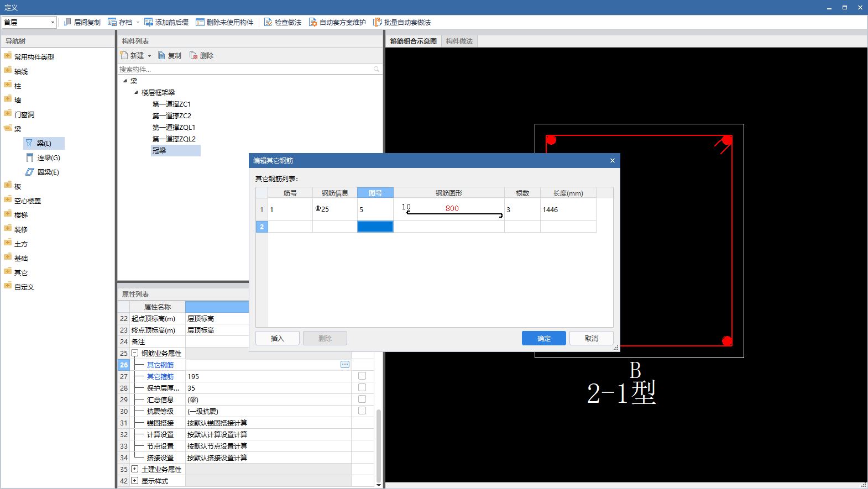The height and width of the screenshot is (489, 868).
Task: Click the 删除 icon in 构件列表 toolbar
Action: [194, 55]
